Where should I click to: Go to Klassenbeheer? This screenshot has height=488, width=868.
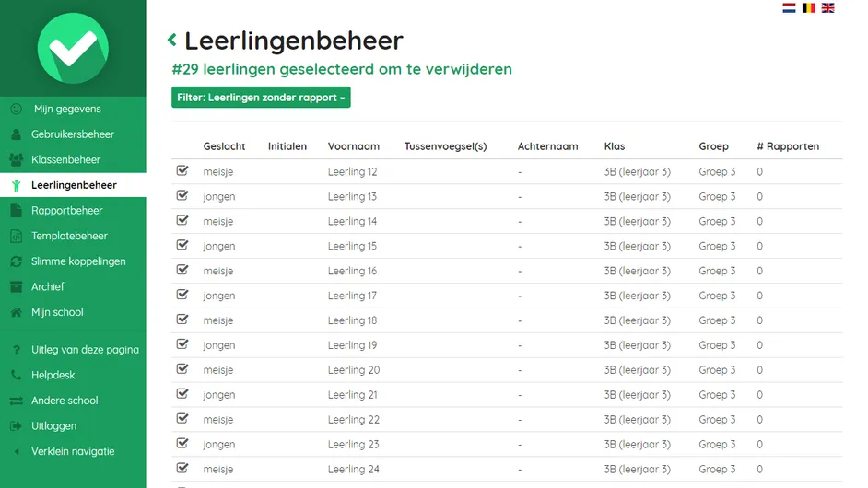pyautogui.click(x=65, y=160)
